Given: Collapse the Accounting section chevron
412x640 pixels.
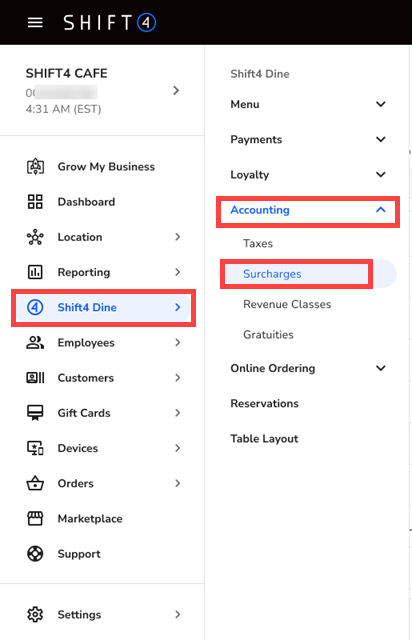Looking at the screenshot, I should (x=381, y=210).
